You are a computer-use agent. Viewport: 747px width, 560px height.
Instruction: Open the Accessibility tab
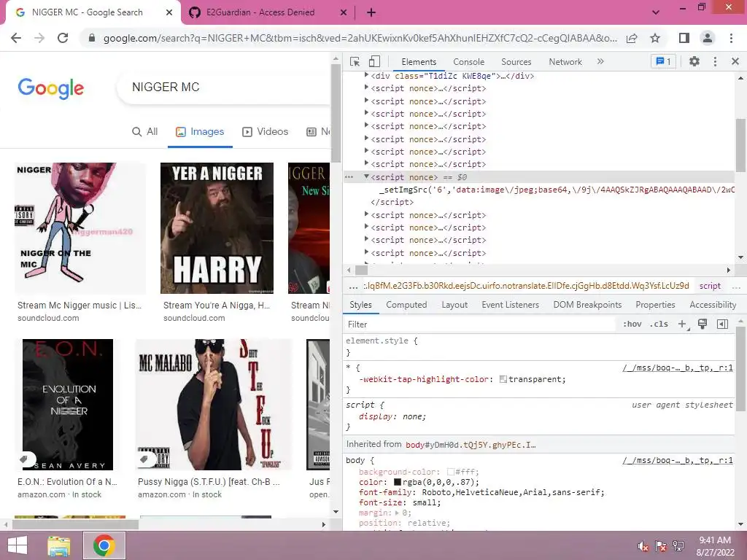(713, 305)
